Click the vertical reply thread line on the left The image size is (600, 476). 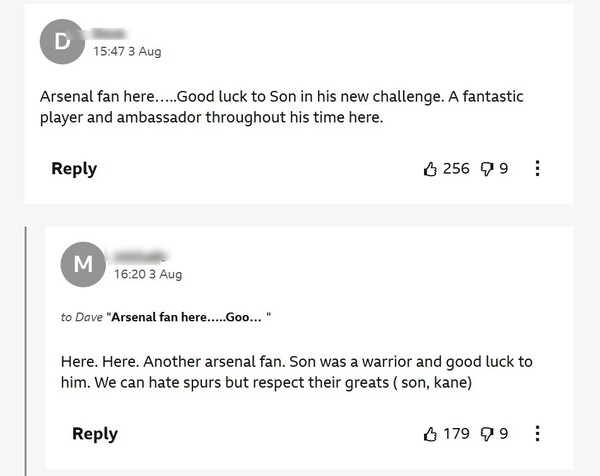[x=26, y=350]
